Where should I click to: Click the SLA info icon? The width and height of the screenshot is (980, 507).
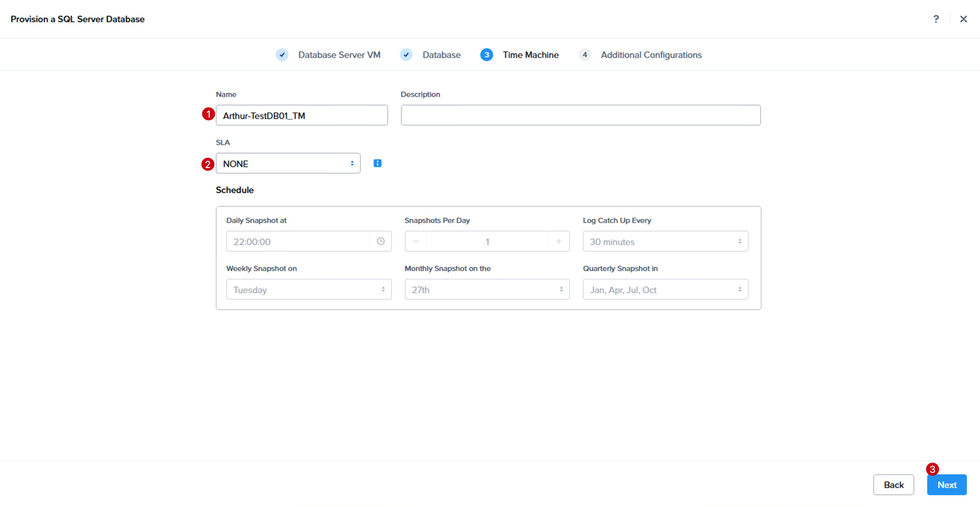tap(377, 163)
